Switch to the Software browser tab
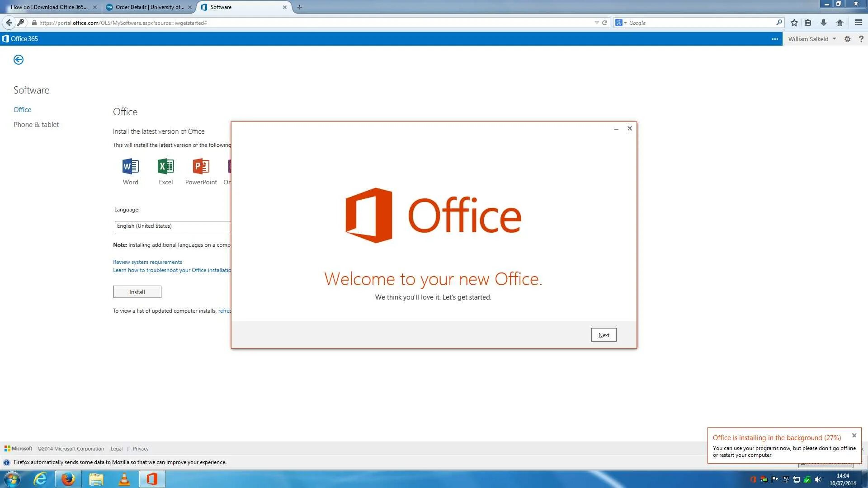 (x=244, y=7)
